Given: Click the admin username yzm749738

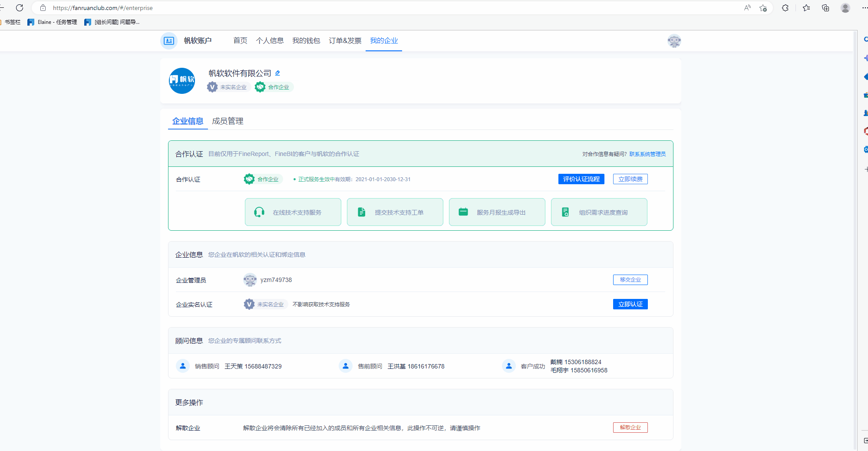Looking at the screenshot, I should (x=276, y=280).
